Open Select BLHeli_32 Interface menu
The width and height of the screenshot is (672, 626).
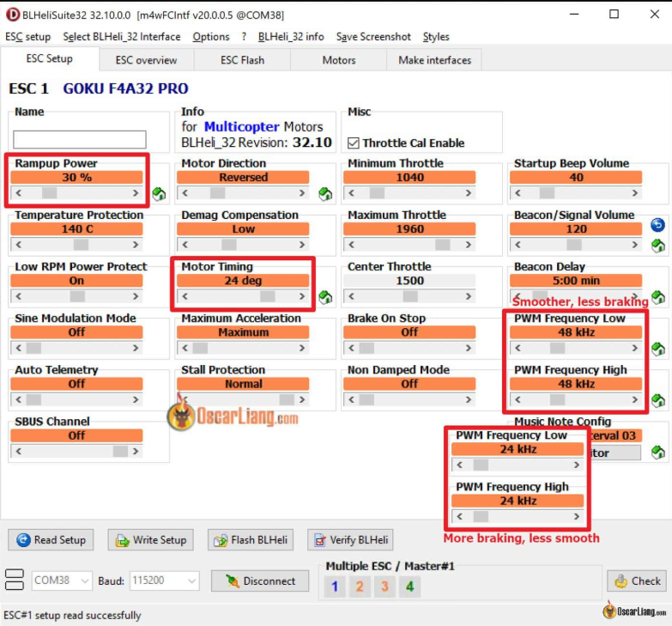point(122,37)
